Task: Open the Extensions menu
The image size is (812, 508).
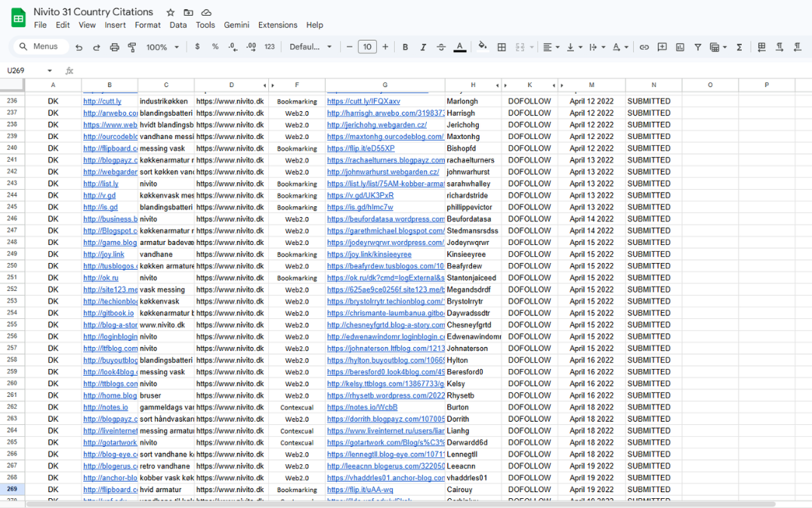Action: (x=277, y=25)
